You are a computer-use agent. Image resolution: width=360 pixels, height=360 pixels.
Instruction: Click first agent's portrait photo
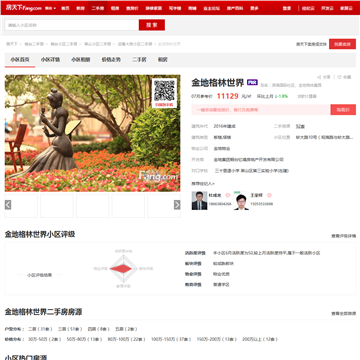point(199,200)
